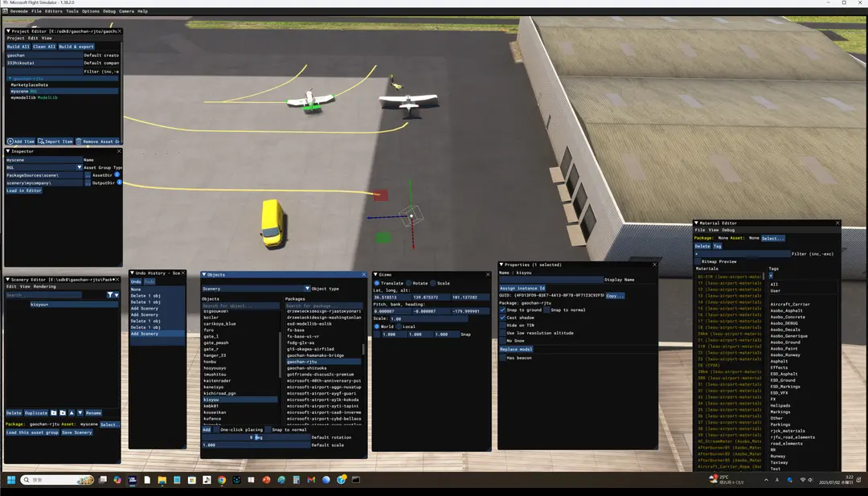Open Gmail from the taskbar
The image size is (868, 496).
point(311,480)
